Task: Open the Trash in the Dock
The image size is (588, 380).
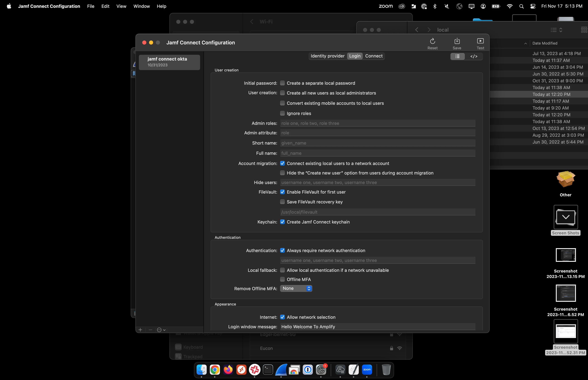Action: (386, 369)
